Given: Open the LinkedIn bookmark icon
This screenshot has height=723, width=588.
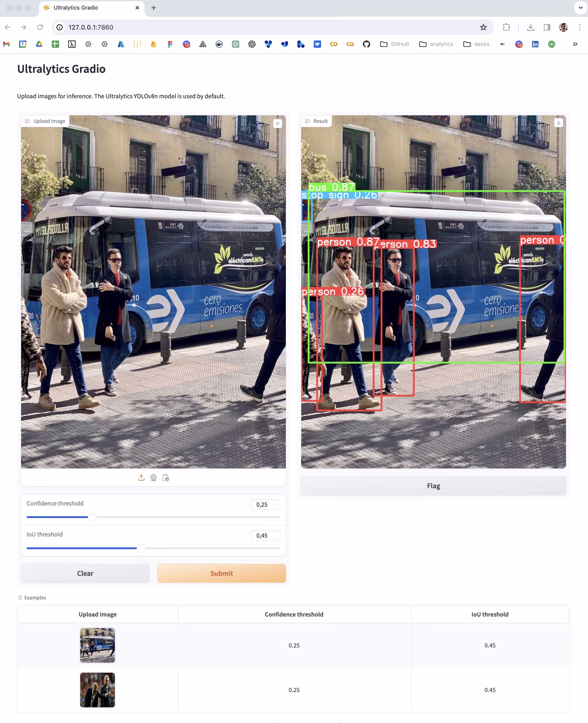Looking at the screenshot, I should [x=535, y=44].
